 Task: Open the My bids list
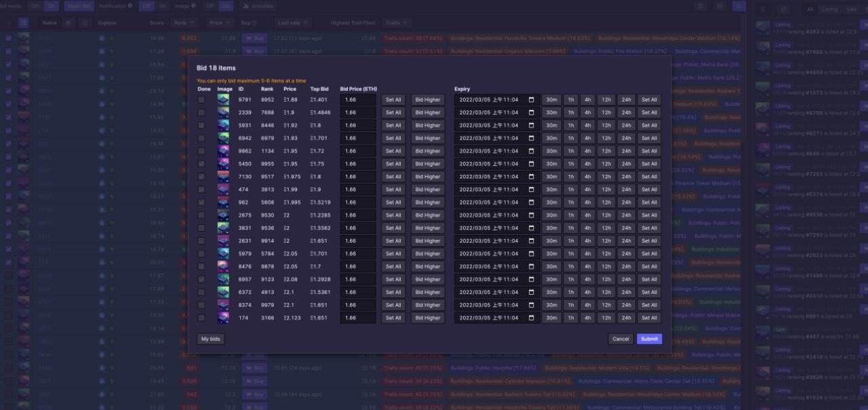211,339
